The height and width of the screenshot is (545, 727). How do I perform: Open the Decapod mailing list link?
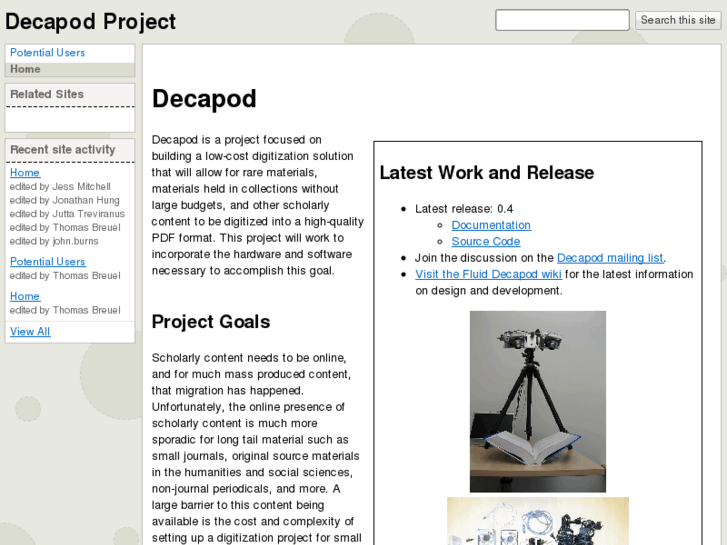[x=610, y=258]
